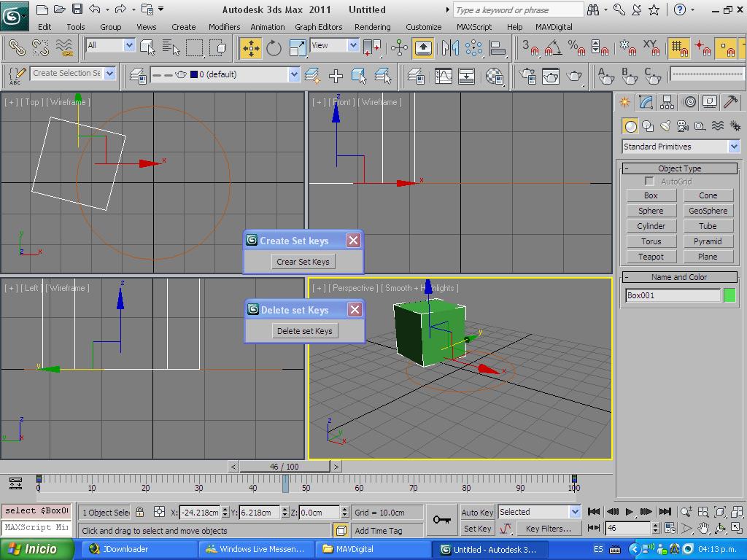Click the Delete set Keys button

tap(305, 331)
